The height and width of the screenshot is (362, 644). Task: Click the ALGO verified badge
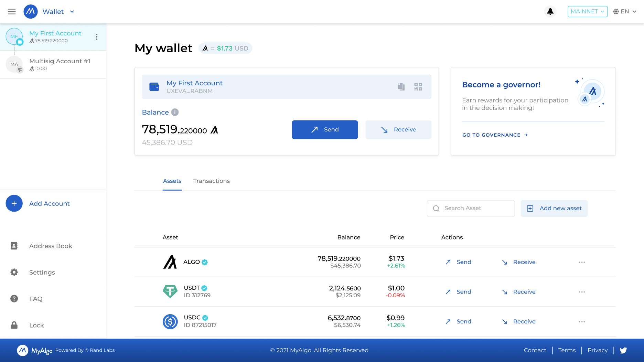click(x=205, y=262)
